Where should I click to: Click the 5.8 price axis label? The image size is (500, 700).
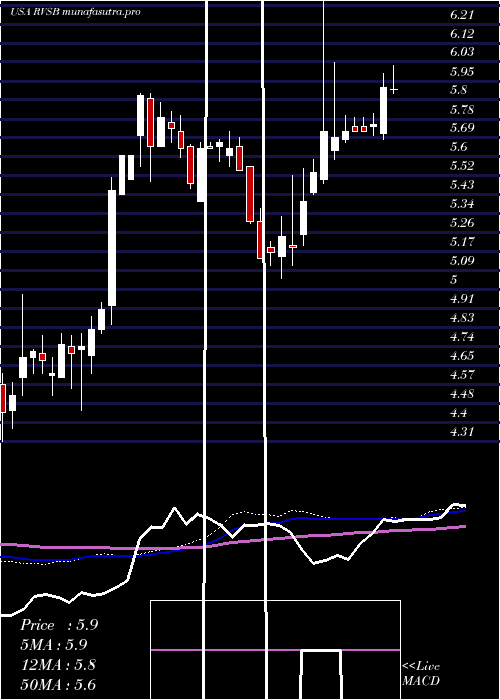(458, 90)
